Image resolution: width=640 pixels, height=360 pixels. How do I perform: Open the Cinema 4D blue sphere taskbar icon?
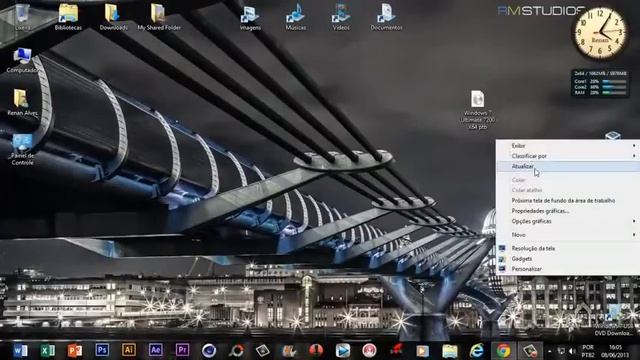209,350
